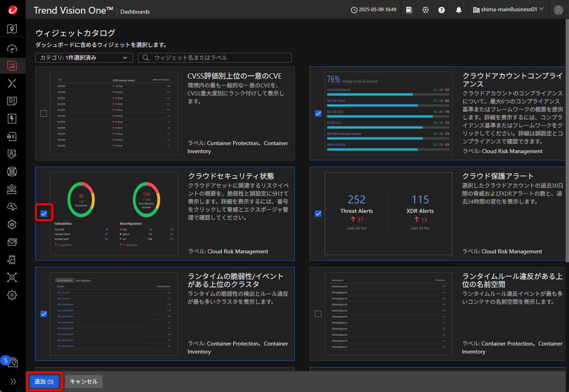
Task: Click the search magnifier icon in the widget field
Action: click(x=146, y=58)
